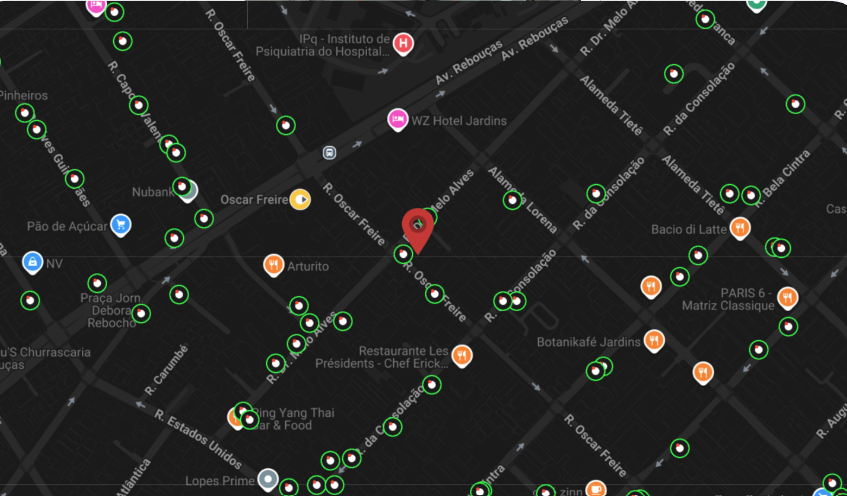The image size is (847, 496).
Task: Click the Arturito place label
Action: click(308, 266)
